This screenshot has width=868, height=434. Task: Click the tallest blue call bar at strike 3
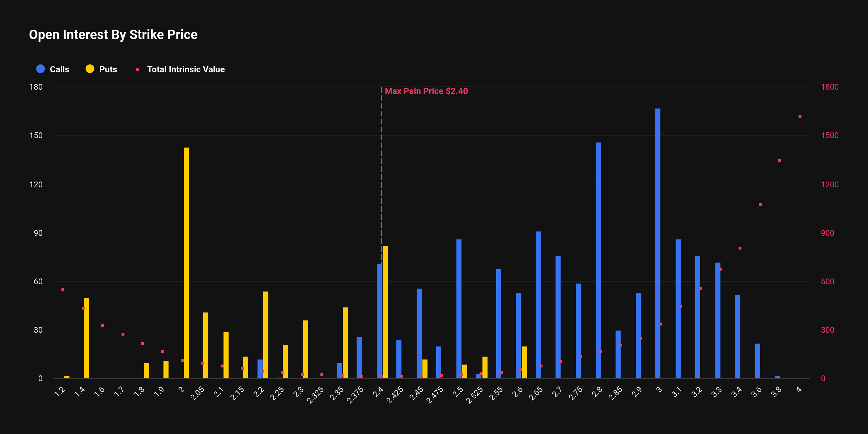click(658, 243)
